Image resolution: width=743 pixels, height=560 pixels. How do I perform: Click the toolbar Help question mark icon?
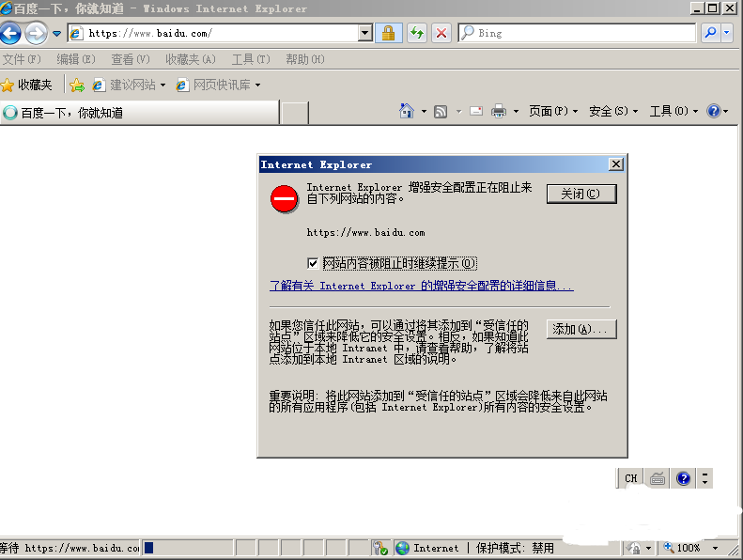[x=714, y=111]
